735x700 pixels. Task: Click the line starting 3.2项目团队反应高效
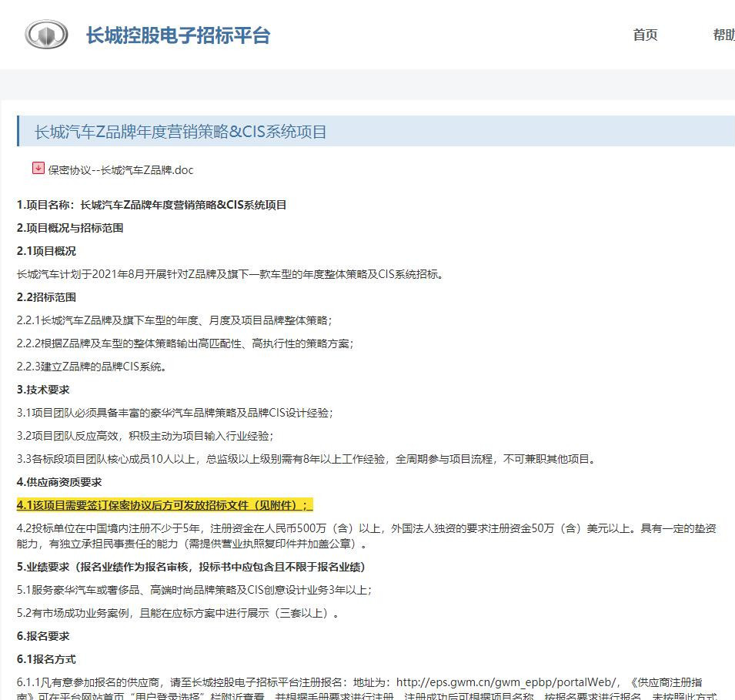click(145, 436)
